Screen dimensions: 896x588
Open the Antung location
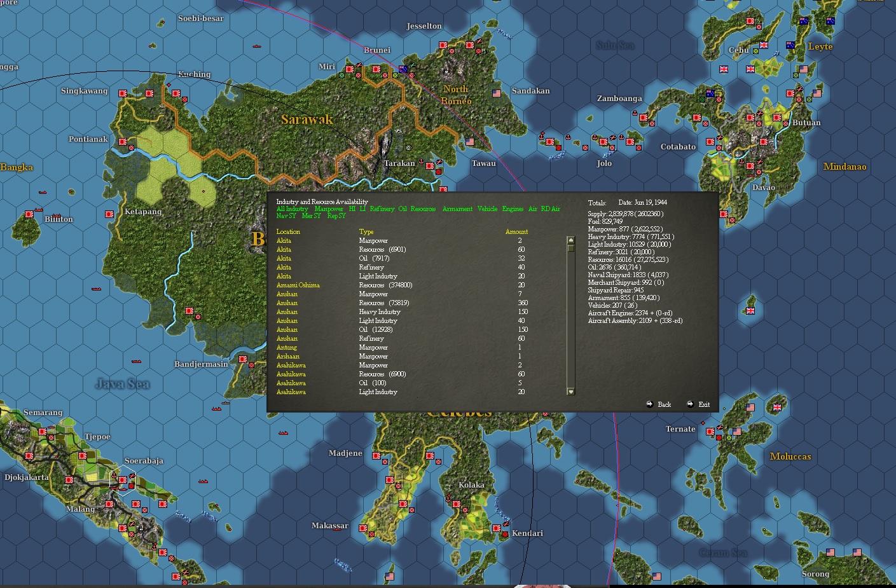pyautogui.click(x=287, y=347)
